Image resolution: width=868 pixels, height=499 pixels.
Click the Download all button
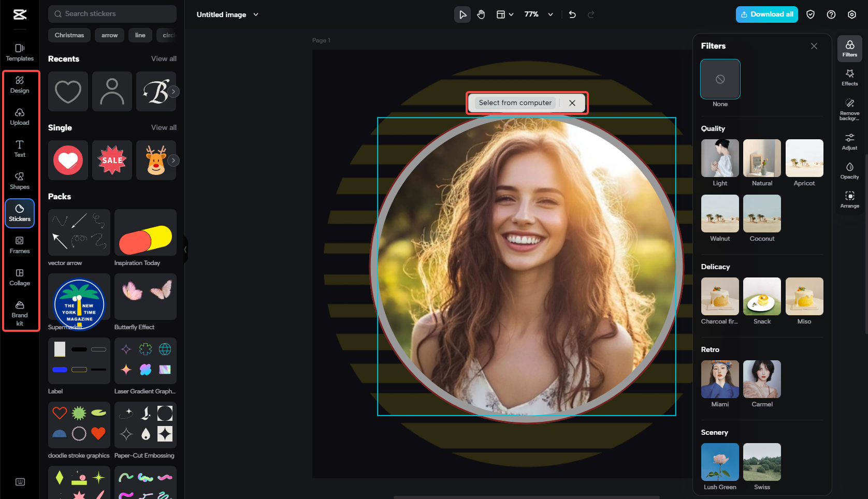click(x=767, y=14)
